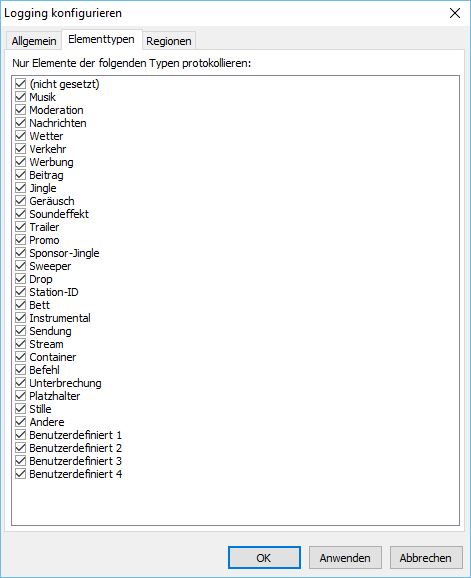The height and width of the screenshot is (578, 471).
Task: Toggle the Benutzerdefiniert 4 checkbox
Action: (21, 474)
